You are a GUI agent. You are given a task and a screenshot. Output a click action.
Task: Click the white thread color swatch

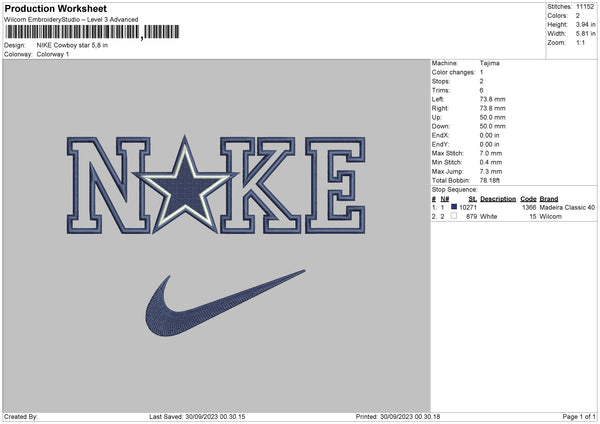click(x=454, y=216)
